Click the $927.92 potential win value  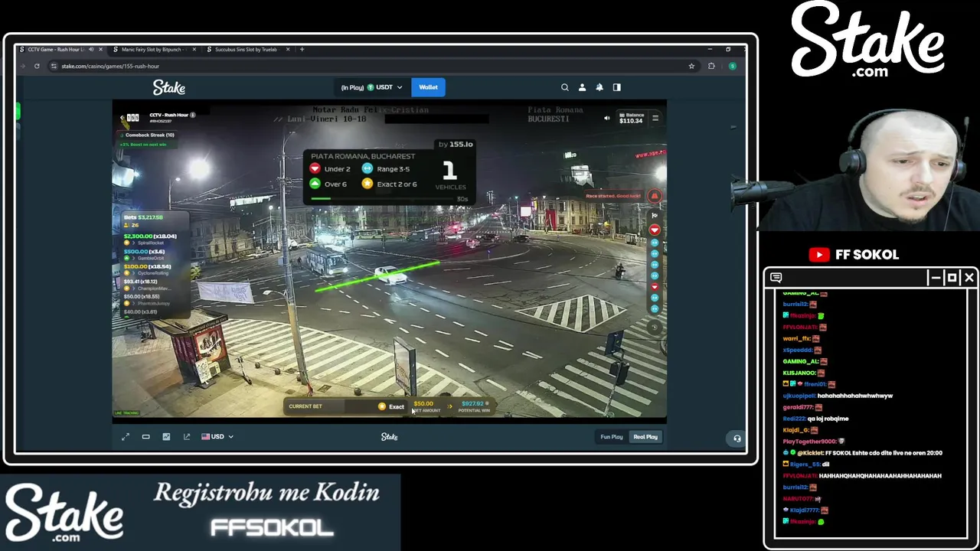473,404
